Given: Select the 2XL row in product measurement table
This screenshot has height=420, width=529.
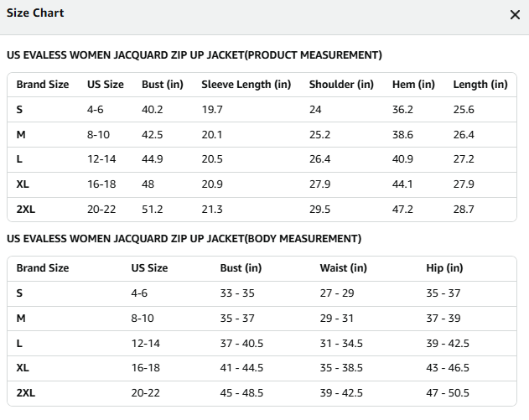Looking at the screenshot, I should [262, 210].
